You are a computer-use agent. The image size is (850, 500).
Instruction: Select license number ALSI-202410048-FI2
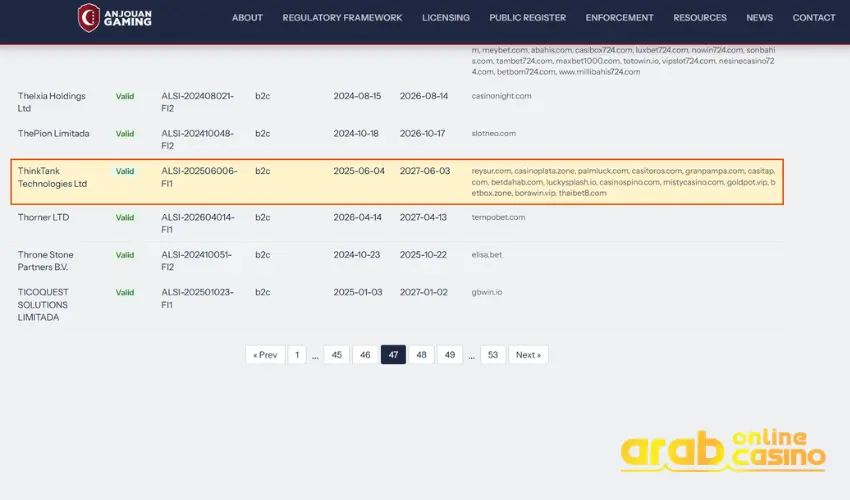[197, 139]
